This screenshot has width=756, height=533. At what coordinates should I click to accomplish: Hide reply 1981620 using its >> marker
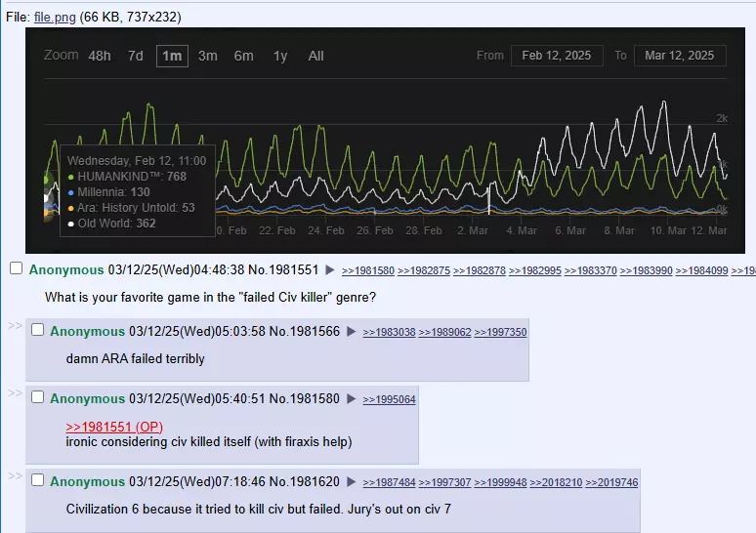click(x=15, y=476)
